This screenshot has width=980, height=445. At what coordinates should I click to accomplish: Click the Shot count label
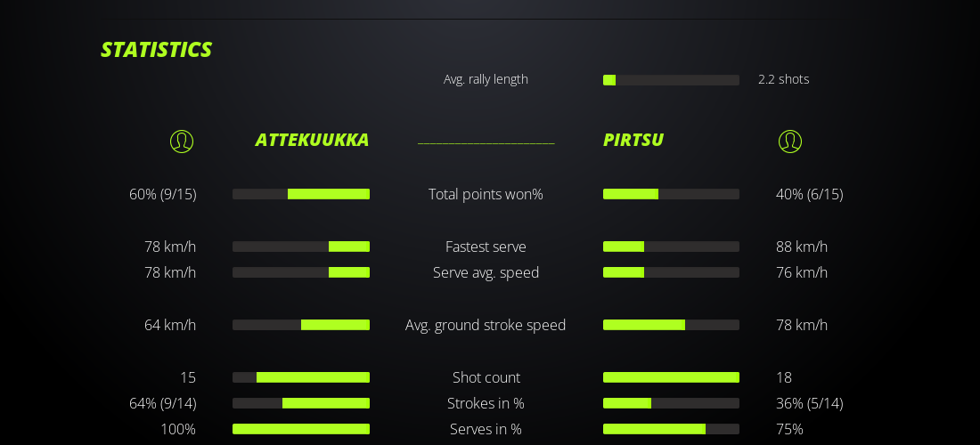click(486, 377)
